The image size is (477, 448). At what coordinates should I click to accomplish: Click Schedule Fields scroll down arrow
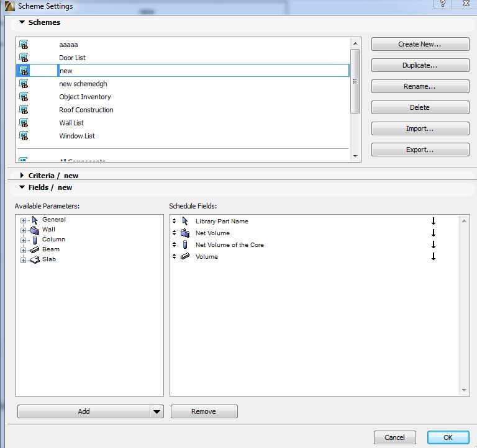pyautogui.click(x=464, y=390)
